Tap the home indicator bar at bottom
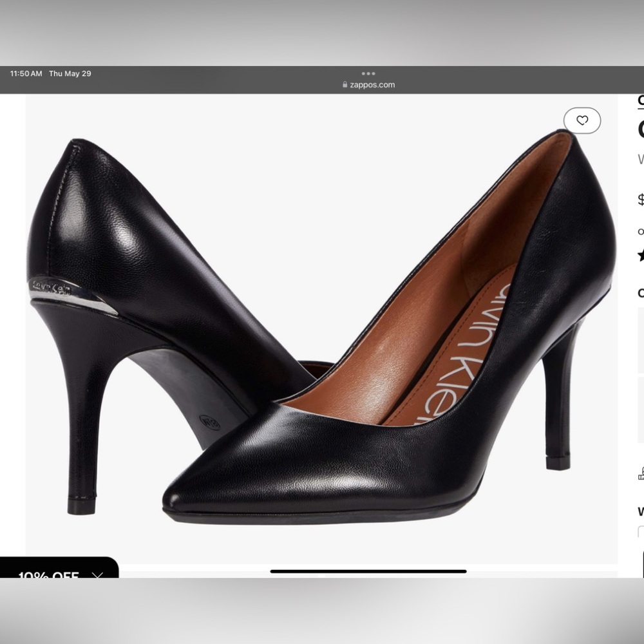 368,571
